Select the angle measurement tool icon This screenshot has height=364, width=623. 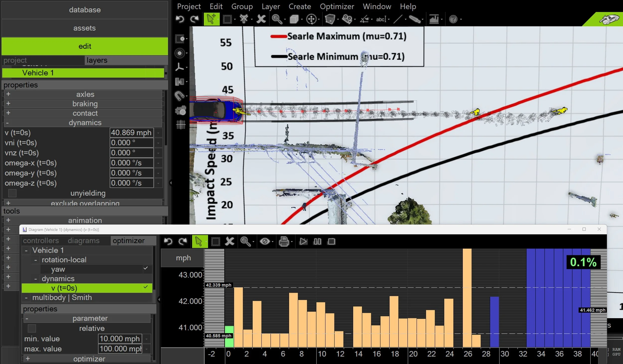[x=364, y=19]
